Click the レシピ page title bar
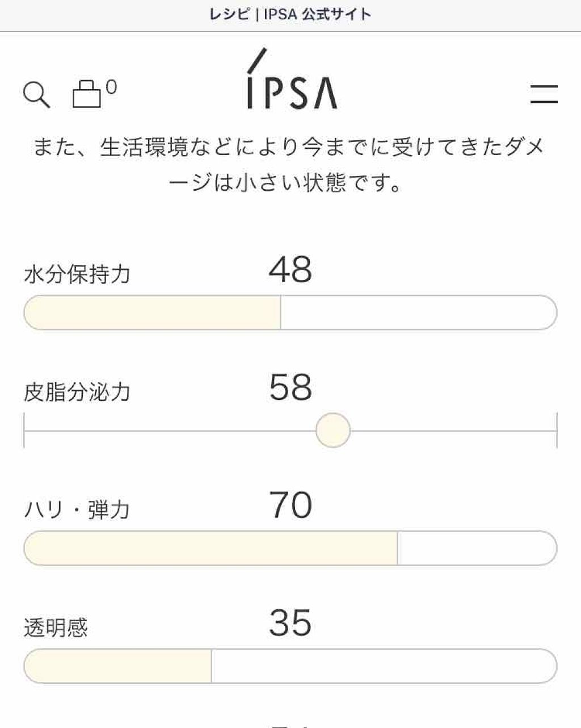 click(x=290, y=14)
